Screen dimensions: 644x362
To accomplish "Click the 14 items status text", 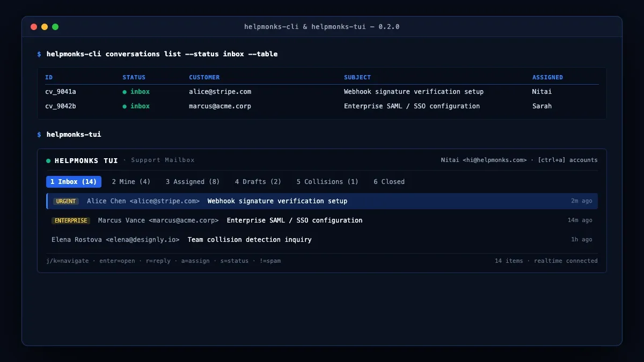I will click(509, 261).
